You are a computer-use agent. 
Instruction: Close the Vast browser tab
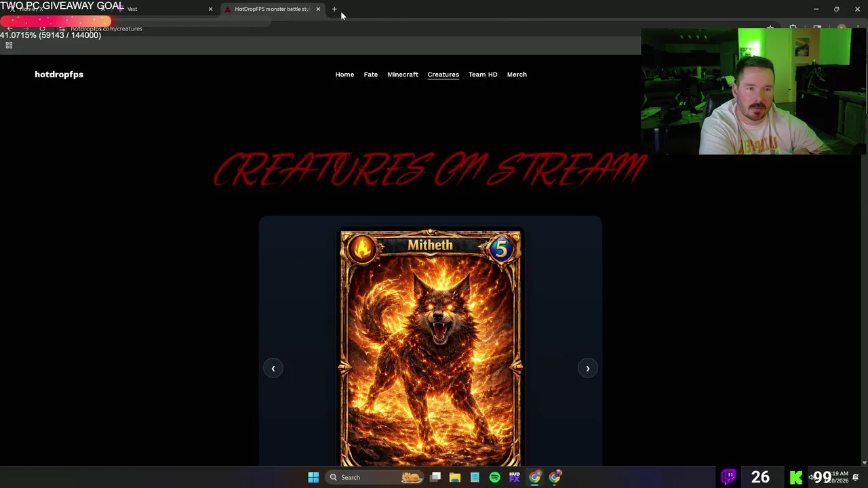coord(210,9)
